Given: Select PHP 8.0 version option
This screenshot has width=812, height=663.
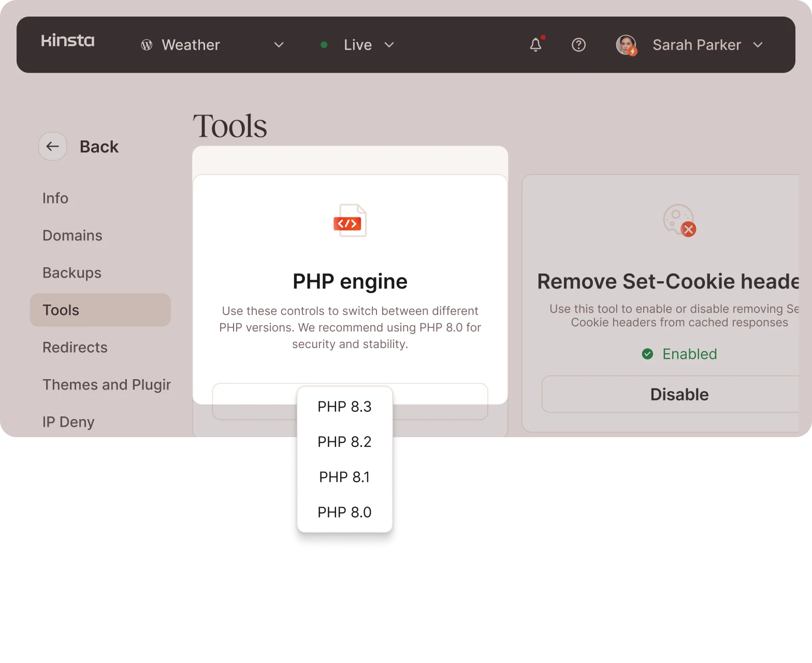Looking at the screenshot, I should click(x=344, y=512).
